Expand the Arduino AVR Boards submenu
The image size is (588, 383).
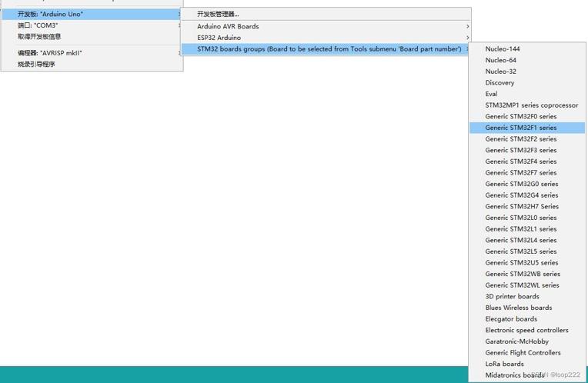coord(326,27)
